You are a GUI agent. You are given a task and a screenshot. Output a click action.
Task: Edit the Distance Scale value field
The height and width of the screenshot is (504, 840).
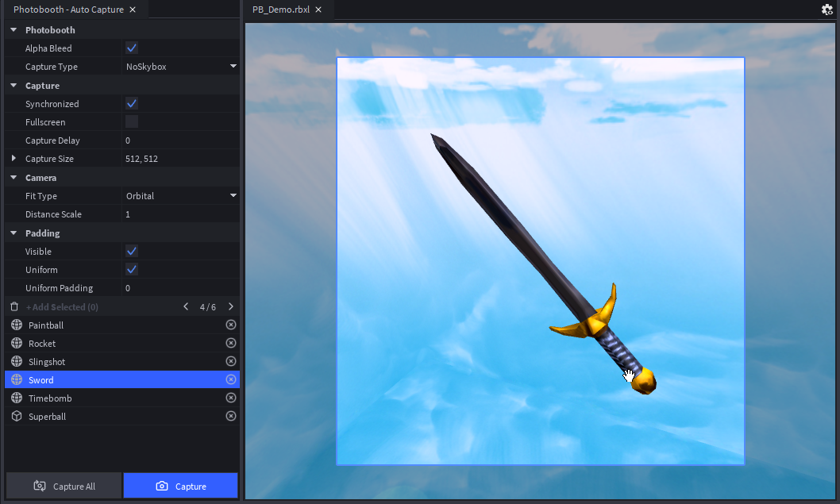[180, 214]
